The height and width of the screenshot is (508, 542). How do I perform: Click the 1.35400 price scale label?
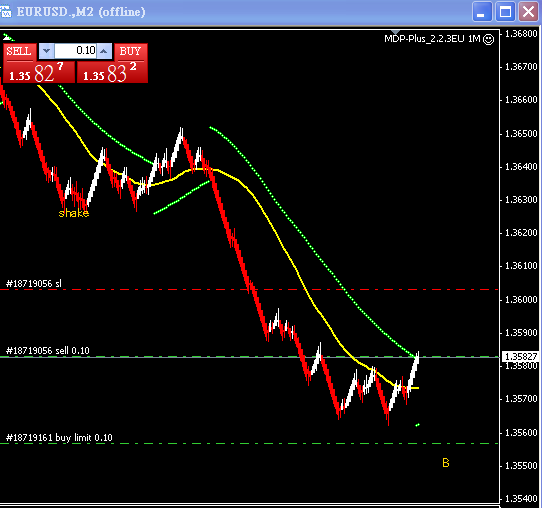point(521,499)
